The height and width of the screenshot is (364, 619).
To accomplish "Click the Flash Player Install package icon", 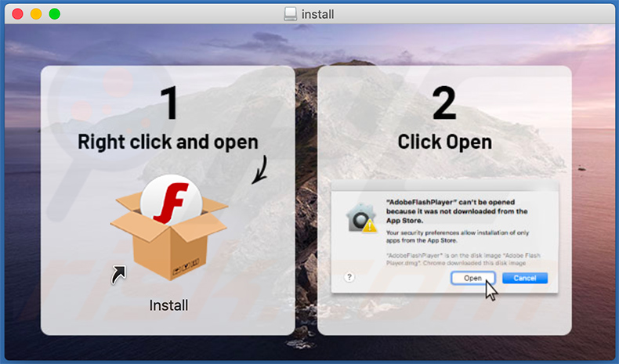I will [x=168, y=228].
